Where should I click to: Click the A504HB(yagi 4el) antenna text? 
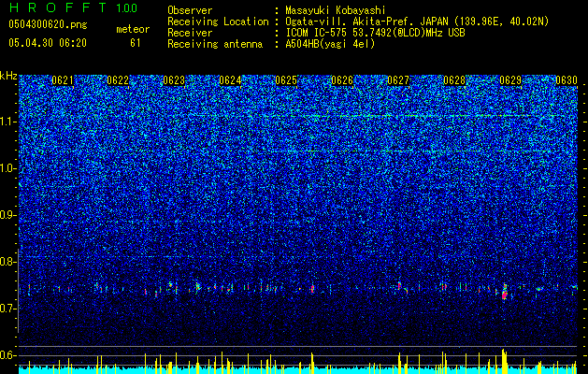pos(330,44)
